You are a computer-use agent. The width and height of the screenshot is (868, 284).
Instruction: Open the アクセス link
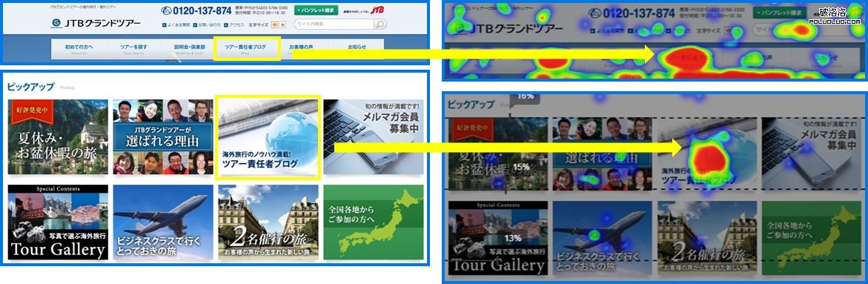[x=233, y=25]
